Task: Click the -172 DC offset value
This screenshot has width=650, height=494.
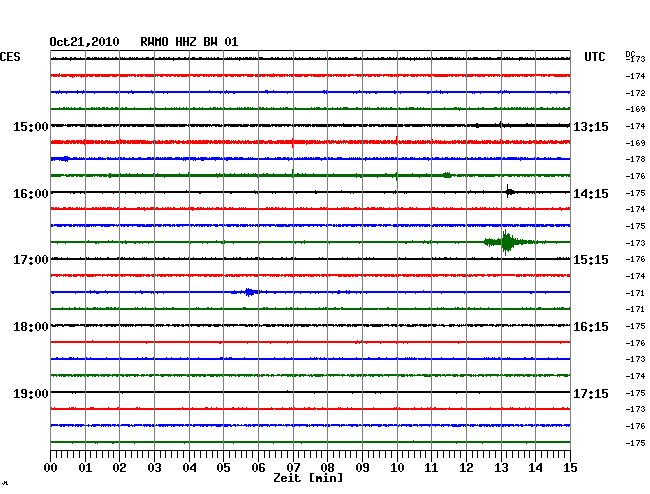Action: point(635,93)
